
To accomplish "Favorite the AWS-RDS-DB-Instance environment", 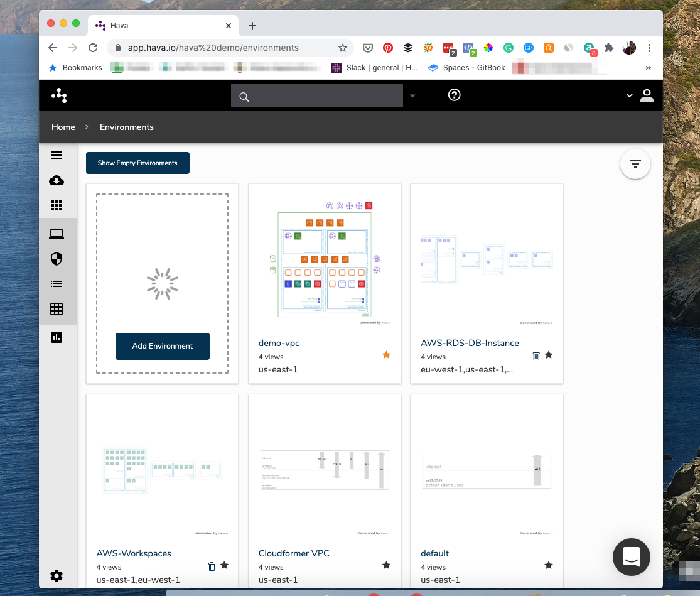I will [549, 355].
